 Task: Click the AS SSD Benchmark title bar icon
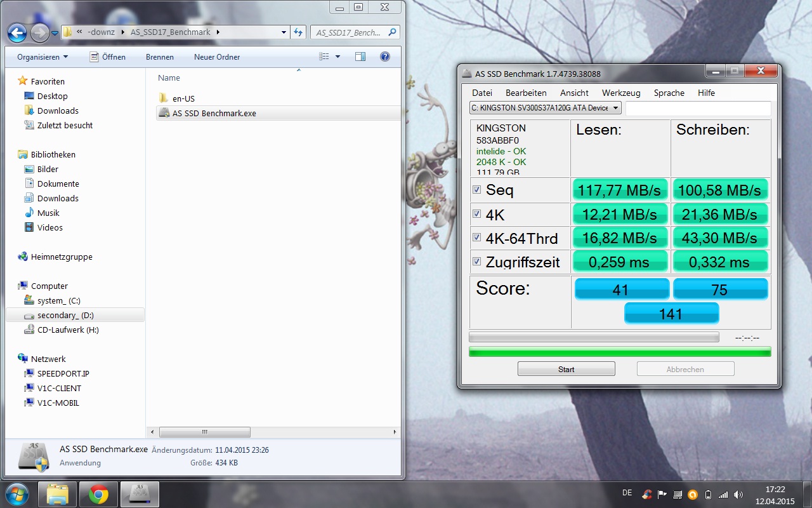pyautogui.click(x=467, y=74)
